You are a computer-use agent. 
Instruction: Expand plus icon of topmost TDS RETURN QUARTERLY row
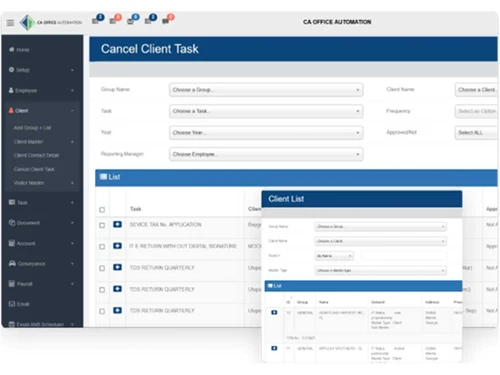[117, 267]
